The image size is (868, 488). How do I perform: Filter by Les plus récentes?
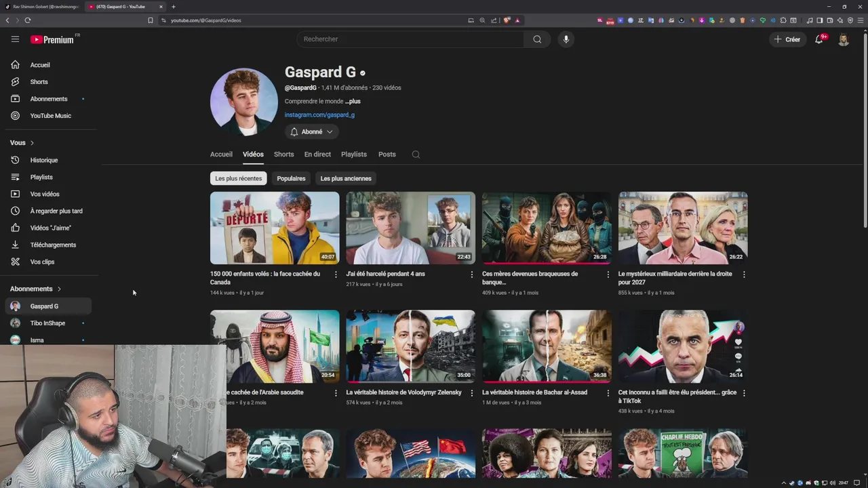click(238, 178)
